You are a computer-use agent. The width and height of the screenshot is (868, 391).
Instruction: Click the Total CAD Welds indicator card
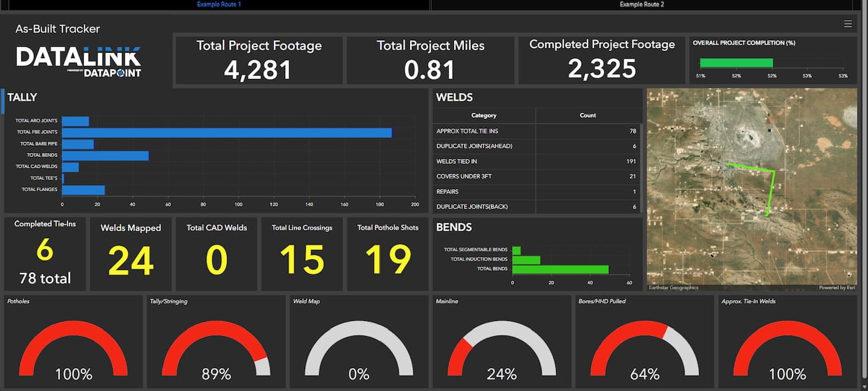217,253
